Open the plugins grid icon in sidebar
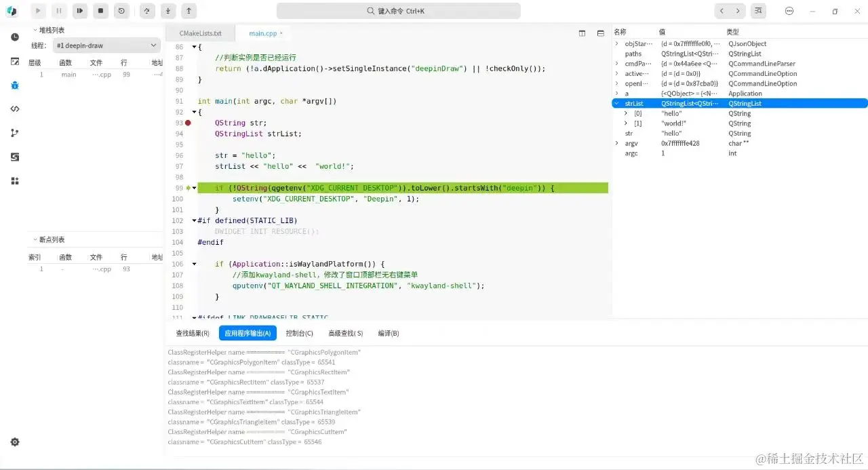This screenshot has height=470, width=868. click(15, 181)
